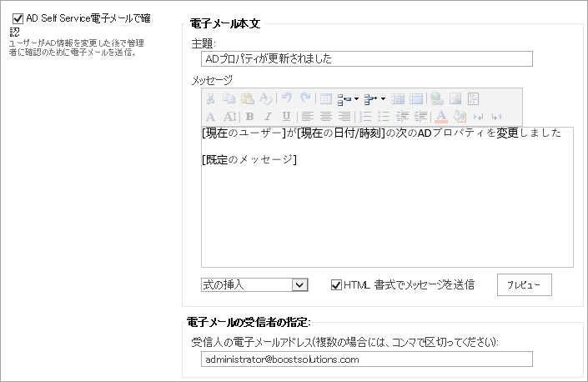The height and width of the screenshot is (382, 588).
Task: Align text right
Action: point(344,117)
